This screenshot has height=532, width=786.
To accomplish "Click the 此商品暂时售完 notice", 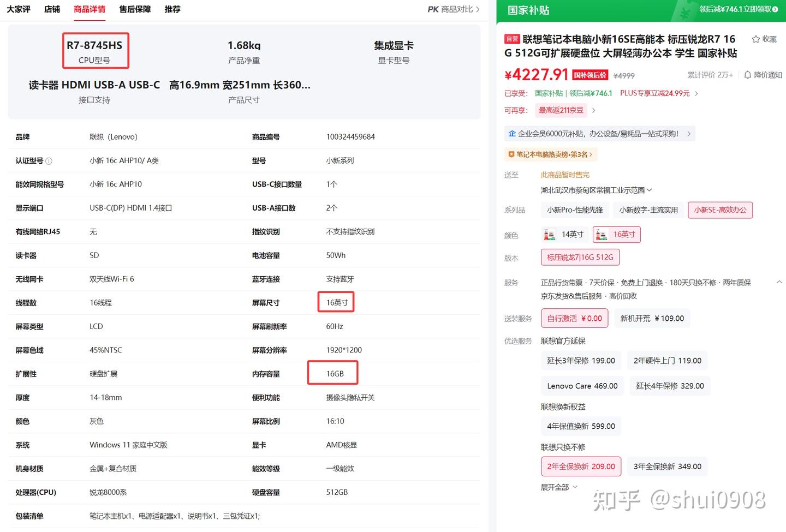I will [565, 175].
